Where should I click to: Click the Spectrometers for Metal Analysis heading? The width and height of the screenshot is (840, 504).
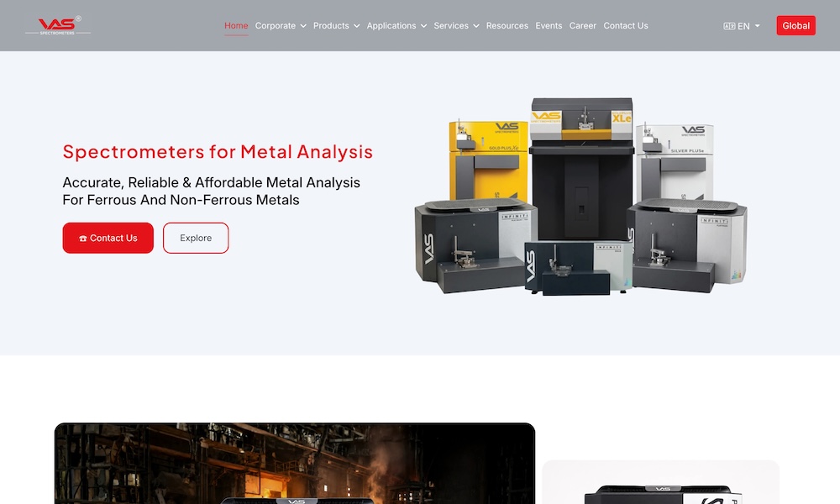tap(218, 152)
